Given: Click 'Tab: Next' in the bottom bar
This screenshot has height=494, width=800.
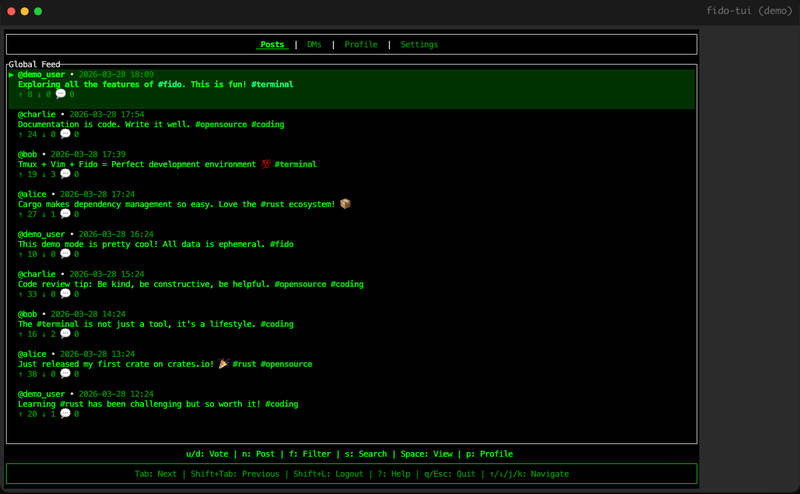Looking at the screenshot, I should click(156, 474).
